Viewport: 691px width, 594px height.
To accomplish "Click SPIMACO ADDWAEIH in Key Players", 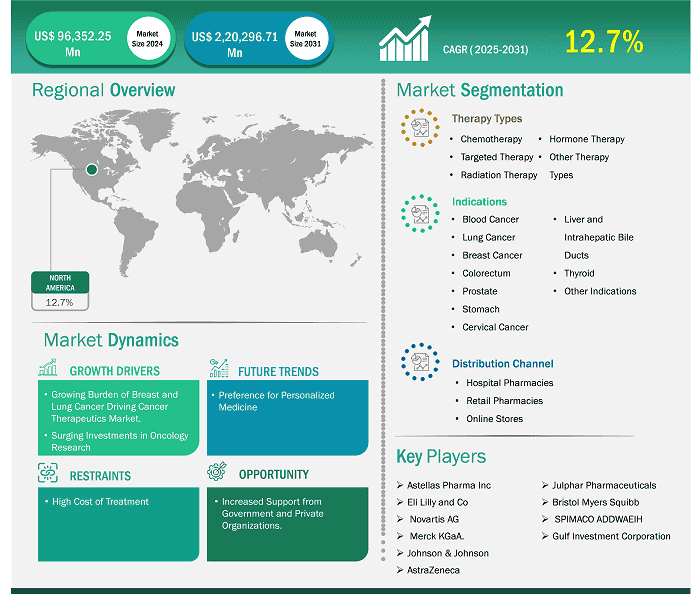I will [x=598, y=519].
